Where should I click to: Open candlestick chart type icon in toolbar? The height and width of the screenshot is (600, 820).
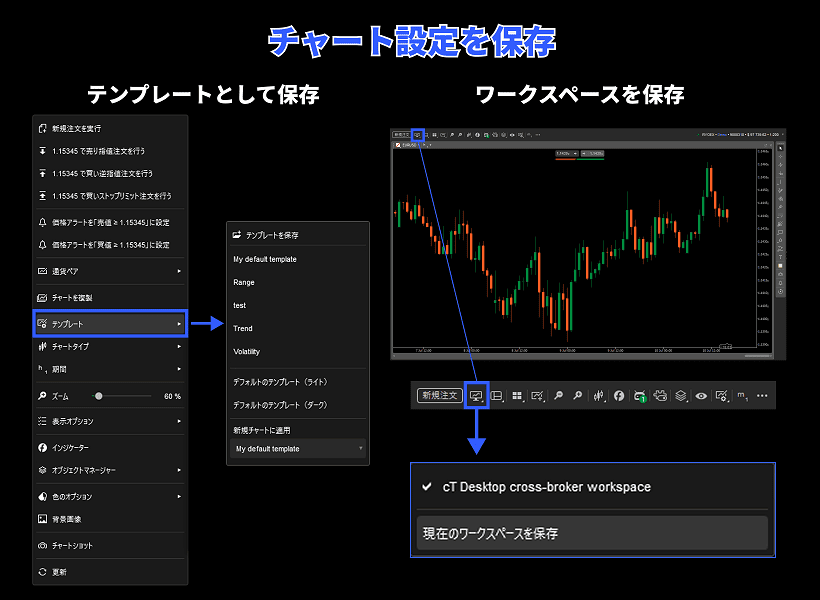(x=599, y=396)
